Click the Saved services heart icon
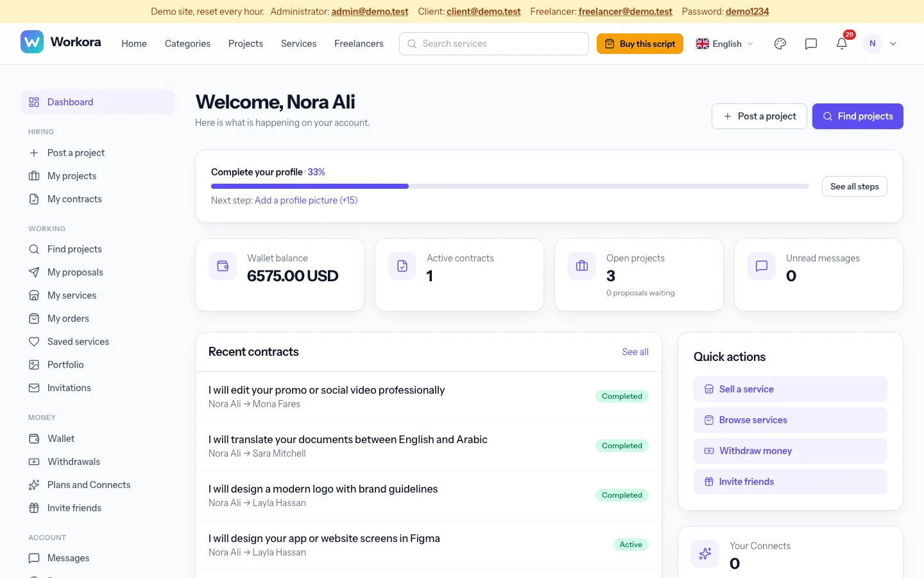Screen dimensions: 924x578 pyautogui.click(x=34, y=342)
